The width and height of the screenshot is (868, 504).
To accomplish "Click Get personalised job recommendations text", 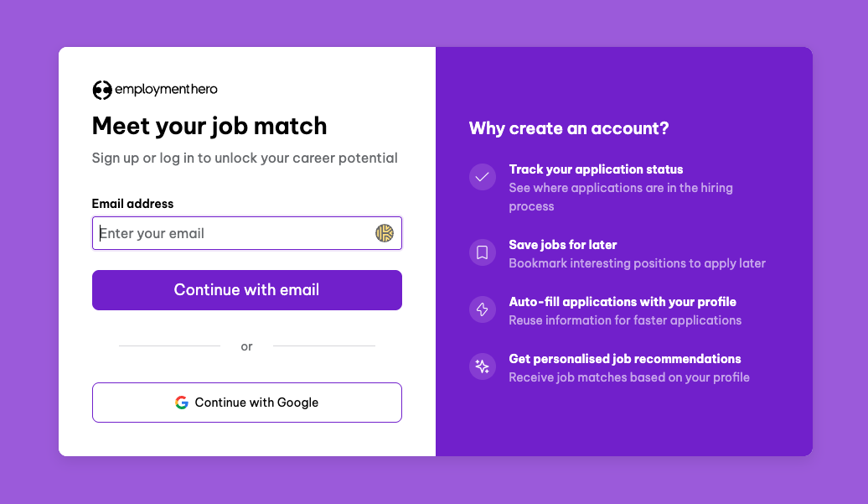I will [x=625, y=359].
